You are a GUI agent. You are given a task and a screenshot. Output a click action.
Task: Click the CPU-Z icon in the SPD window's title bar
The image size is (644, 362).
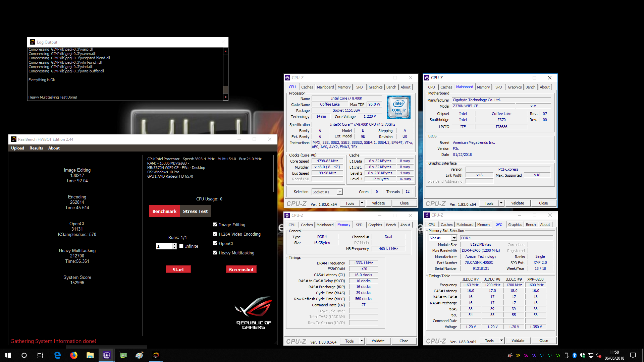427,215
